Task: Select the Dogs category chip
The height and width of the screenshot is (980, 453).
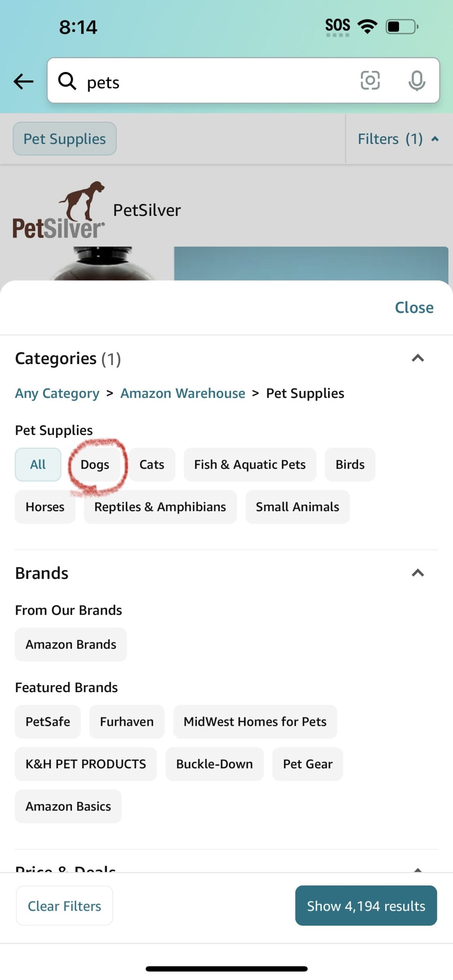Action: (95, 464)
